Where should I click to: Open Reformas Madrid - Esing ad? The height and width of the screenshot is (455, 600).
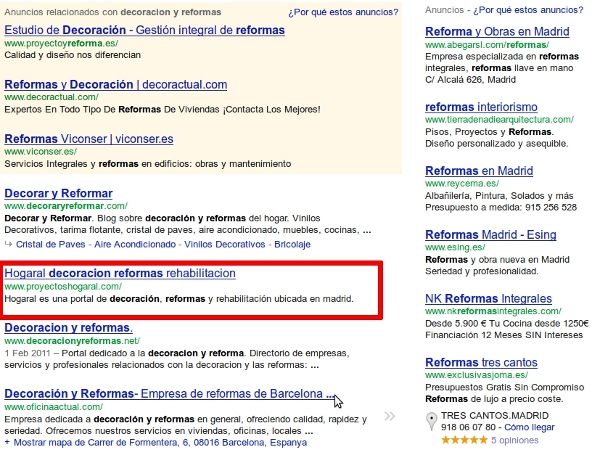pos(491,235)
